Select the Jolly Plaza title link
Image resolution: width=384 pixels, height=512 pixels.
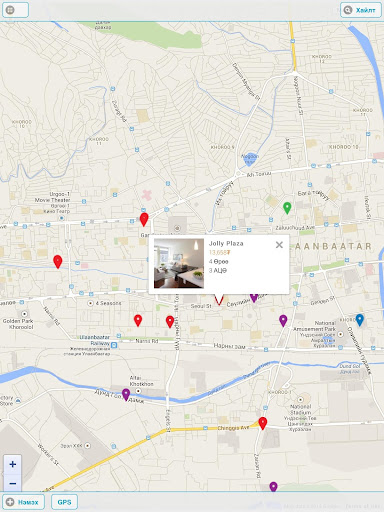click(x=226, y=243)
